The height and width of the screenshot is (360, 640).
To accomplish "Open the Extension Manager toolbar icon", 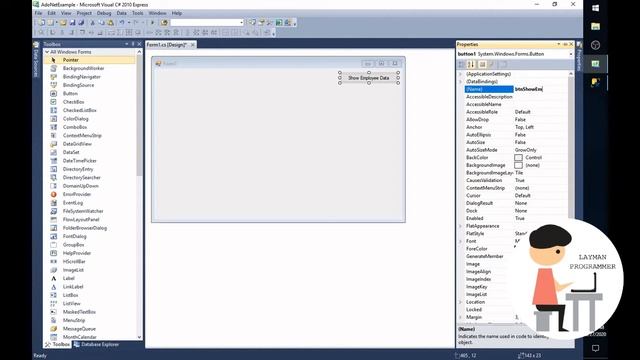I will tap(288, 22).
